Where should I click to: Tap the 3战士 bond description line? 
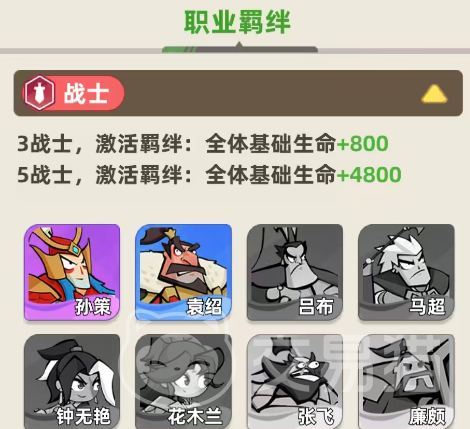(203, 144)
